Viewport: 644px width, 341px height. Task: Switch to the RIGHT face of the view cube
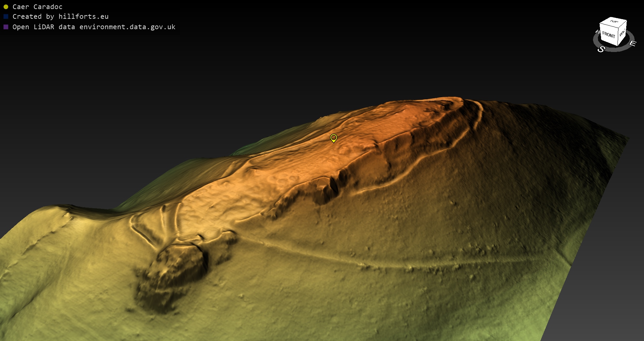[x=622, y=34]
